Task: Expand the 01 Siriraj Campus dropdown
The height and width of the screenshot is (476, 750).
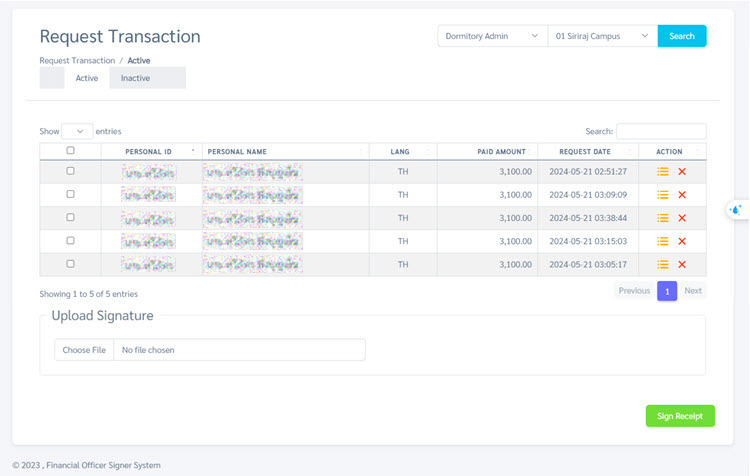Action: point(602,36)
